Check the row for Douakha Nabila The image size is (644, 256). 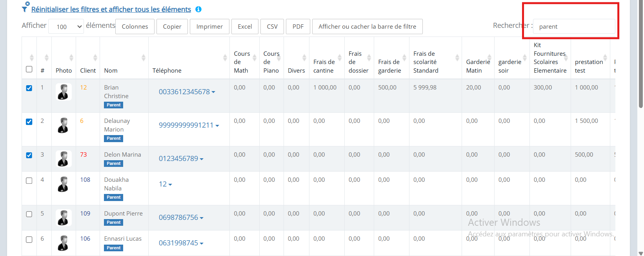(29, 181)
